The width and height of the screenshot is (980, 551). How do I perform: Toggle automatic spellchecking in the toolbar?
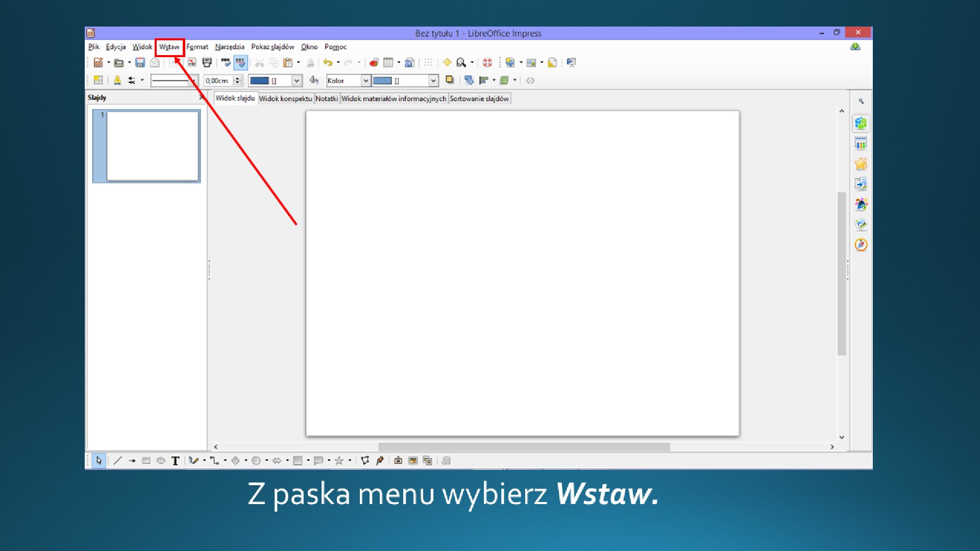(241, 62)
